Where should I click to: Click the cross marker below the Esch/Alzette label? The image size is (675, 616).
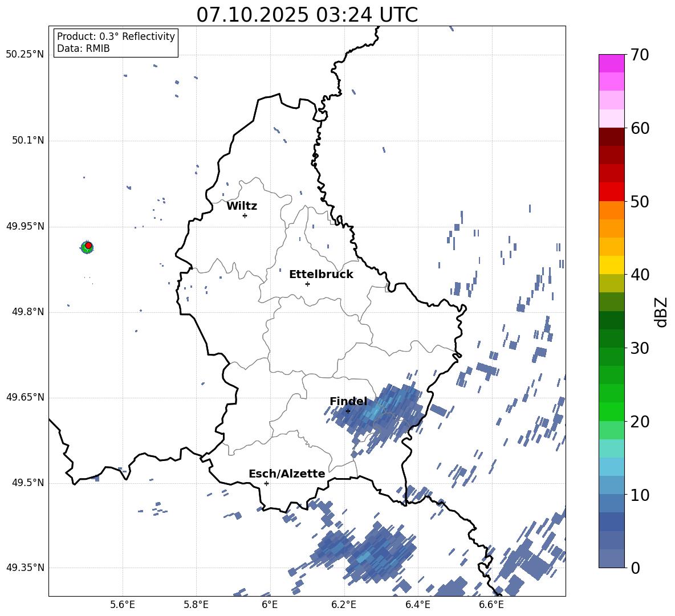coord(266,483)
